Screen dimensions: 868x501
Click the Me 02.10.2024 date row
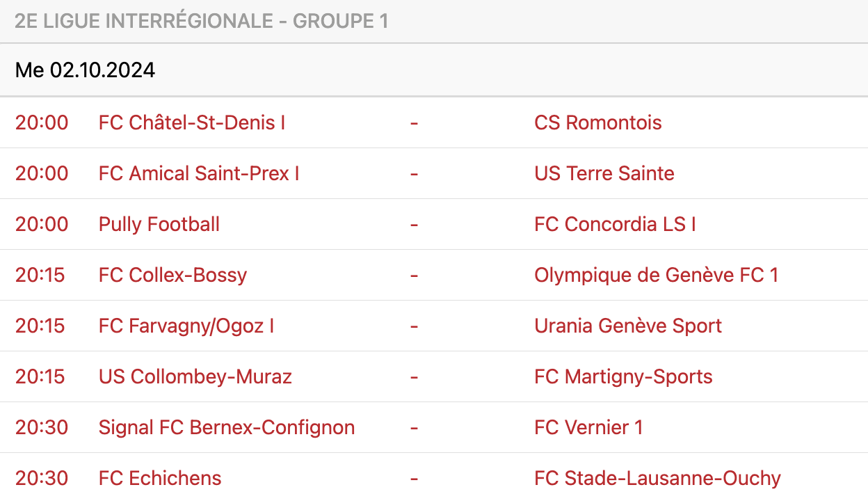coord(85,70)
